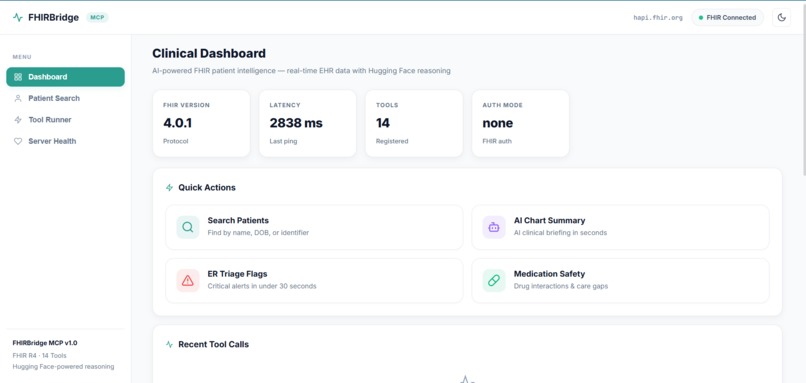
Task: Open the ER Triage Flags quick action
Action: (314, 281)
